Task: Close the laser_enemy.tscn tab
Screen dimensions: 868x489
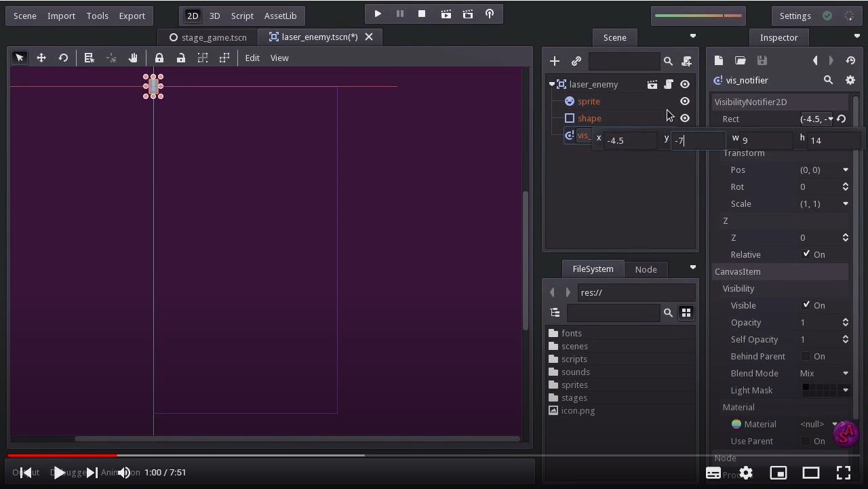Action: click(x=369, y=37)
